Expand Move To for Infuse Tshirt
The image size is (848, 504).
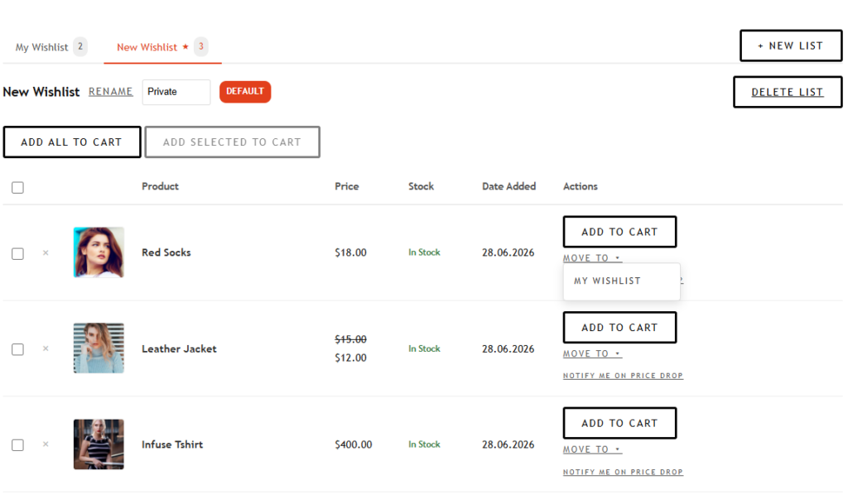pos(592,449)
